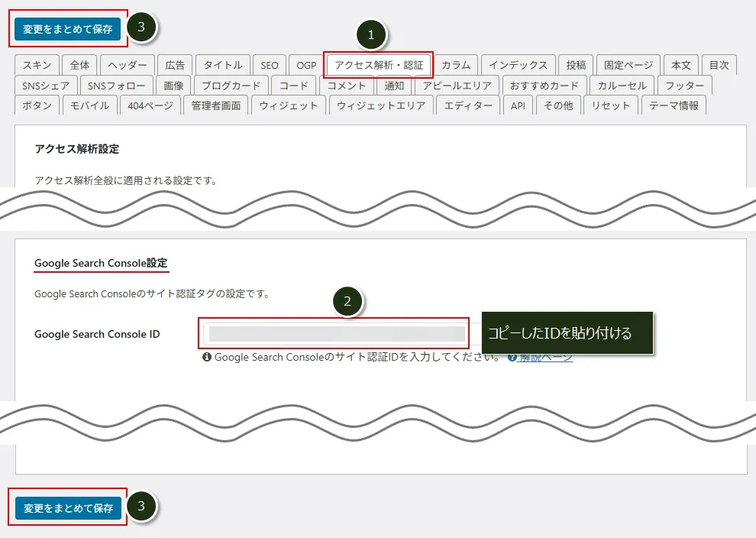Click the question mark help icon
Viewport: 756px width, 538px height.
click(512, 357)
